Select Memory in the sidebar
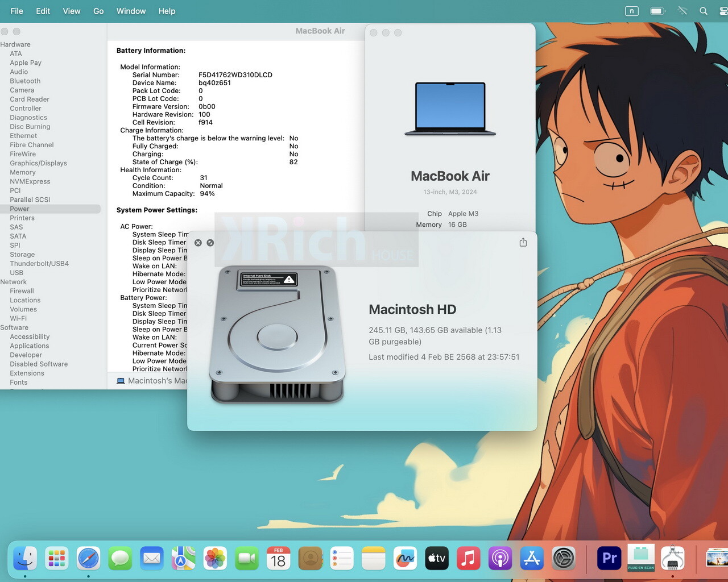 pyautogui.click(x=23, y=172)
